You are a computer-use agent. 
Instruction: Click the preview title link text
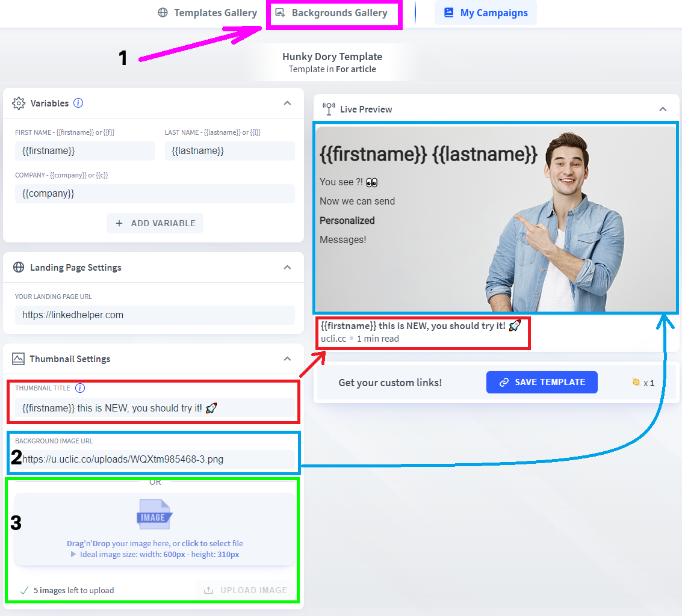(x=421, y=325)
